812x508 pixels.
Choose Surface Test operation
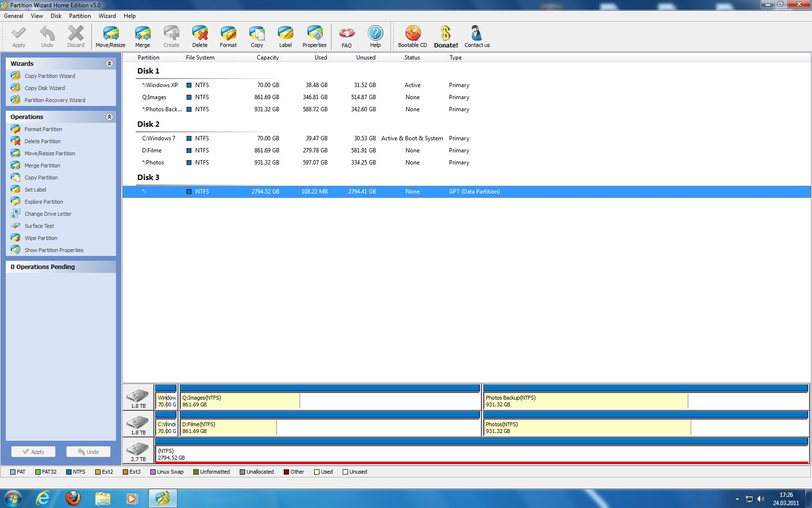[x=39, y=226]
